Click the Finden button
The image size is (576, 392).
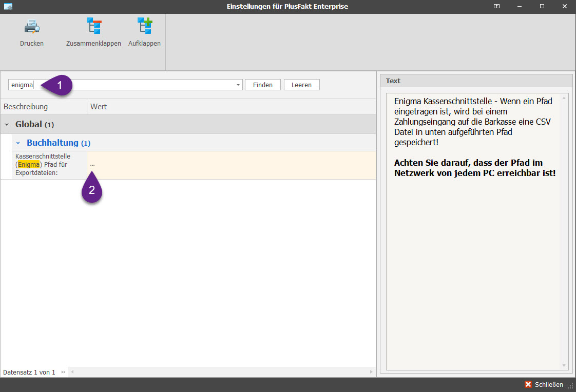pyautogui.click(x=263, y=85)
